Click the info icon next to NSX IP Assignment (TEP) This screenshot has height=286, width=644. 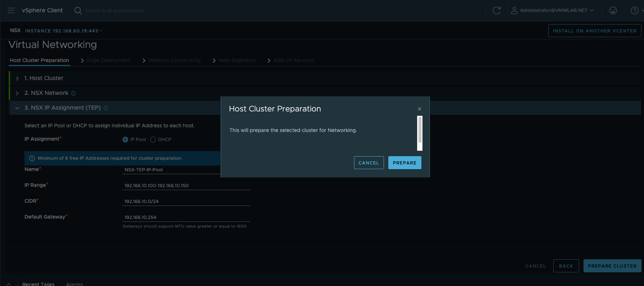pyautogui.click(x=106, y=108)
